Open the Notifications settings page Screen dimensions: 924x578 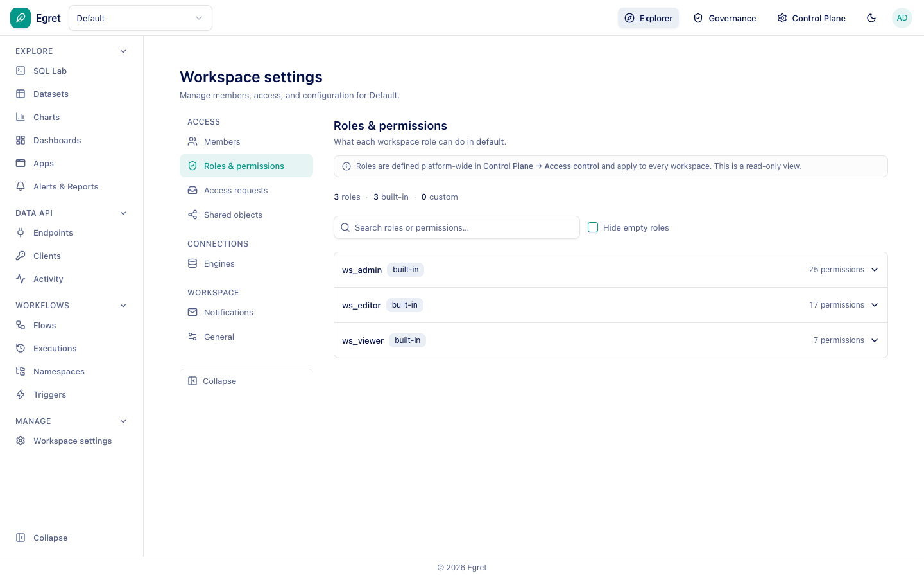pyautogui.click(x=246, y=312)
